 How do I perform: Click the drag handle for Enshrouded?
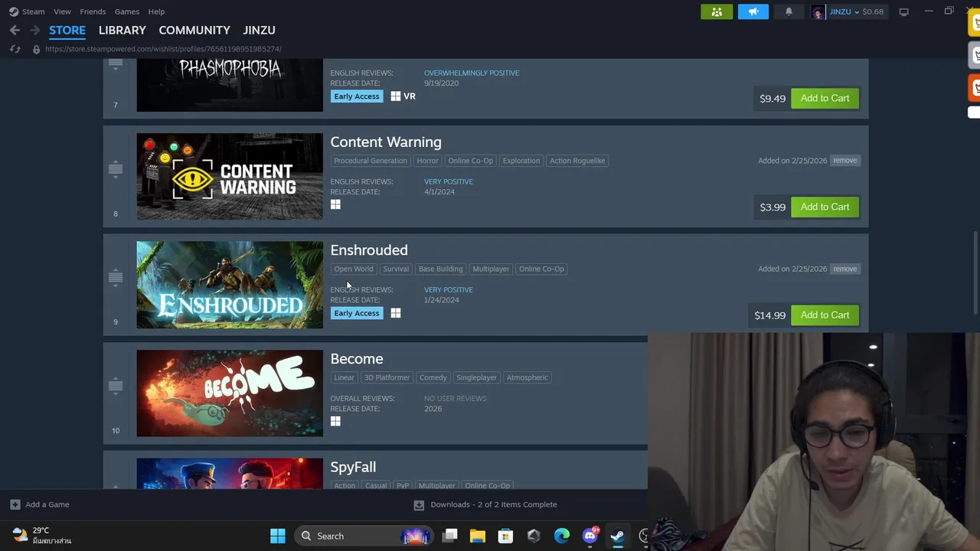coord(116,277)
